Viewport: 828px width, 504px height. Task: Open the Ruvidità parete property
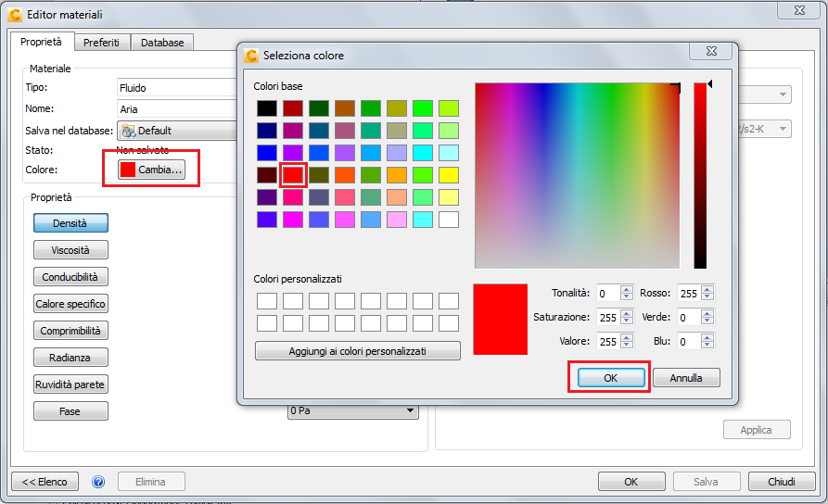coord(70,384)
